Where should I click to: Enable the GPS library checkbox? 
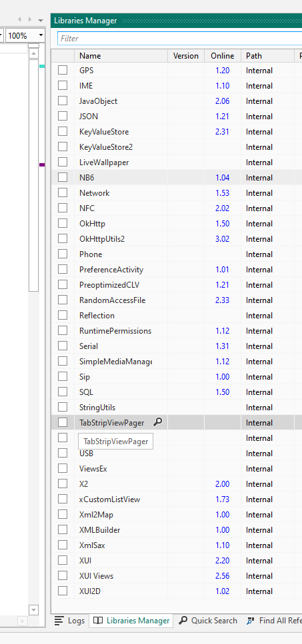click(x=63, y=70)
